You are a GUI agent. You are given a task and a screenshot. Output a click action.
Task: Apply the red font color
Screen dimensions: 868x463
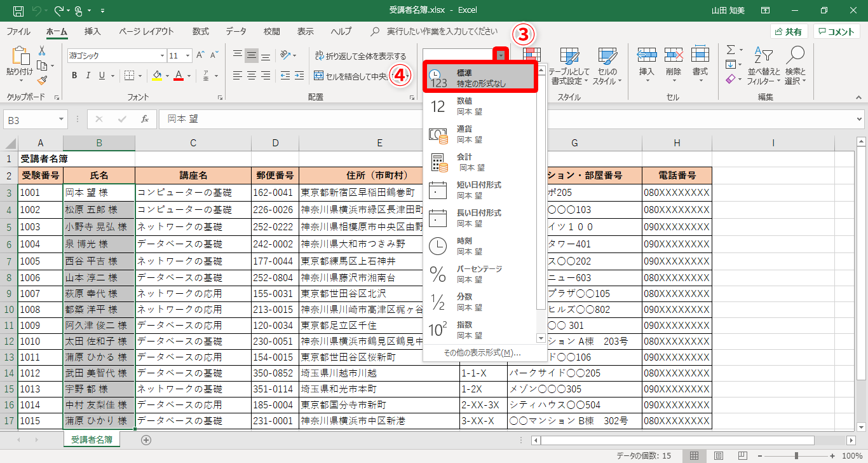pyautogui.click(x=179, y=76)
